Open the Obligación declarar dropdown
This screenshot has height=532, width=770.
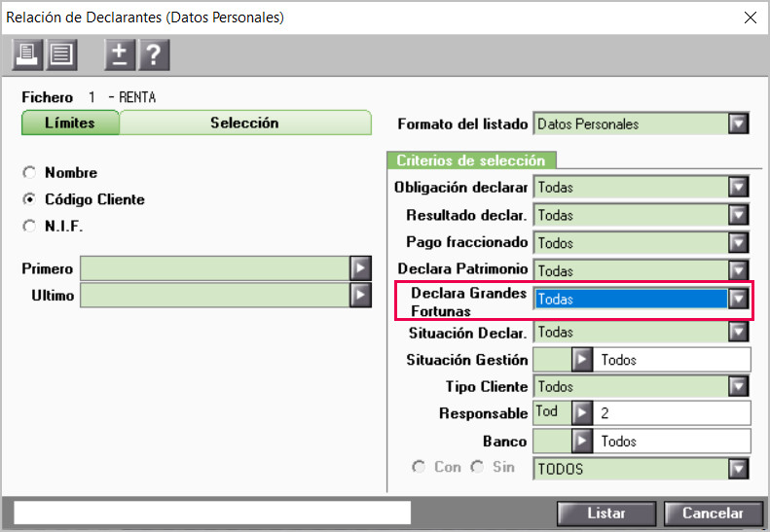(x=738, y=187)
